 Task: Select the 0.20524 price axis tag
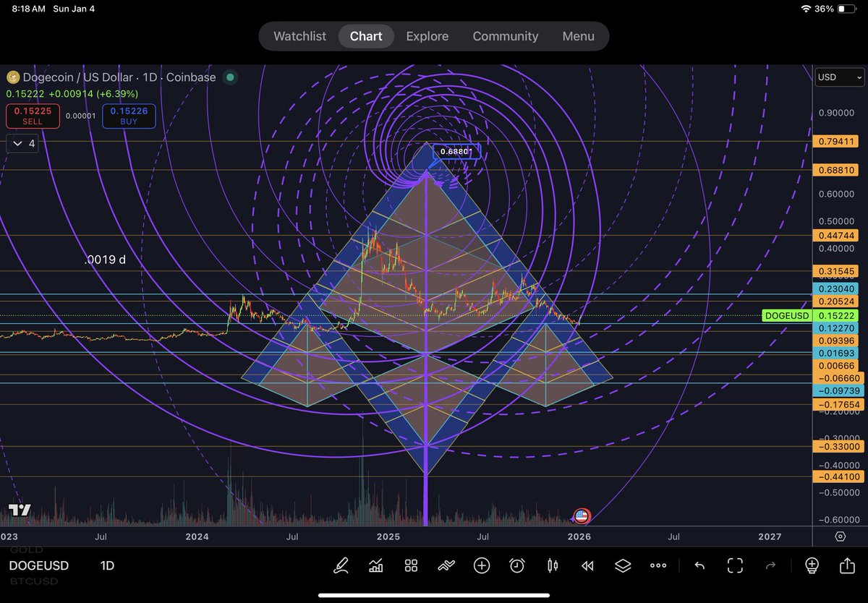tap(835, 301)
